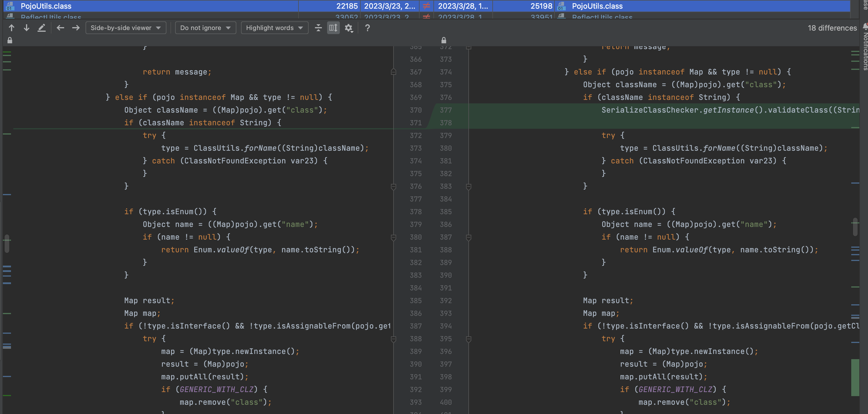Viewport: 868px width, 414px height.
Task: Click SerializeClassChecker.getInstance() added line
Action: click(730, 110)
